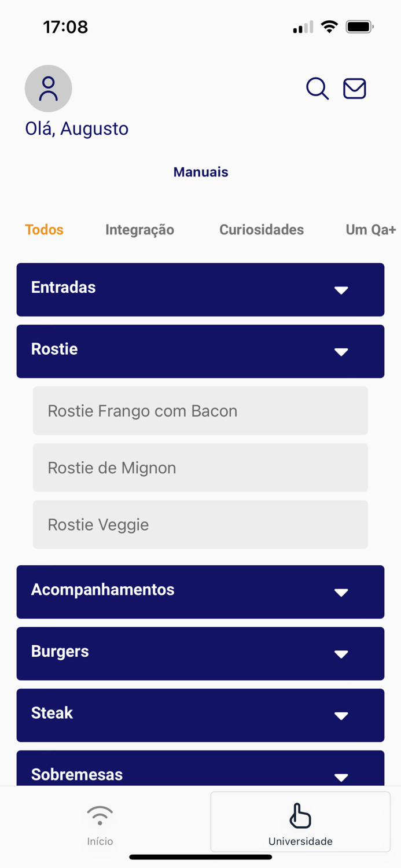Expand the Entradas category
Screen dimensions: 401x868
201,289
